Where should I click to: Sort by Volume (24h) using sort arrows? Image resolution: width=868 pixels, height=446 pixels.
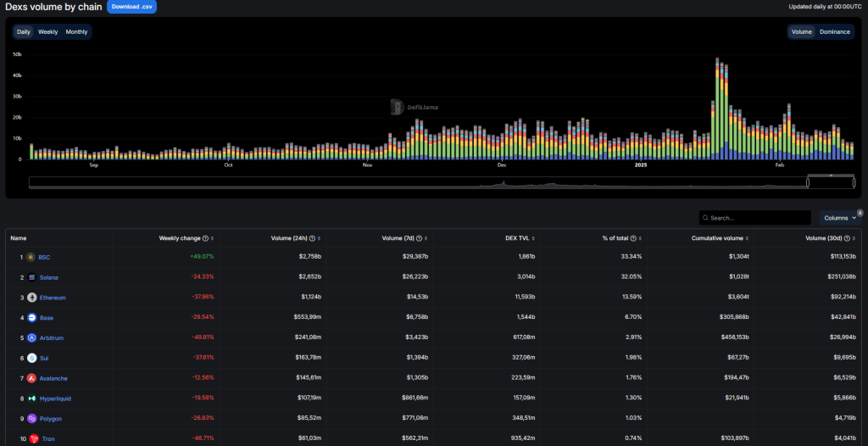319,238
